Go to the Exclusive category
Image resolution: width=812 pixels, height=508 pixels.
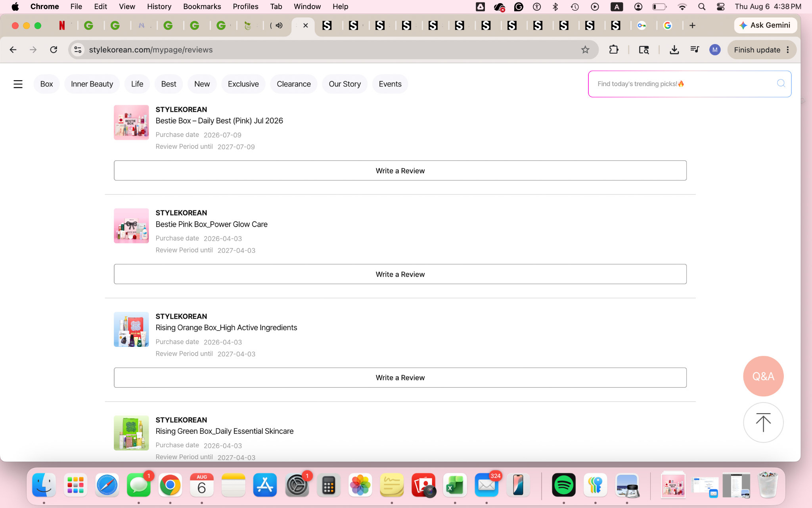tap(243, 84)
